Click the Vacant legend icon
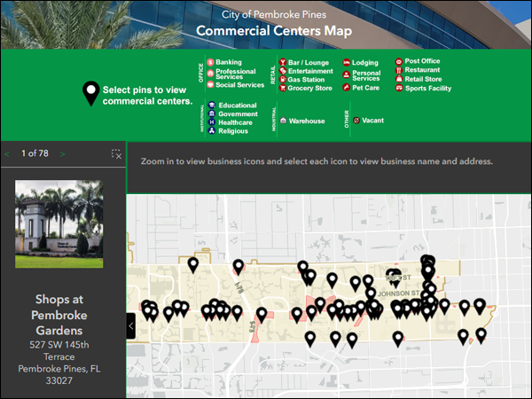The image size is (532, 399). 356,120
